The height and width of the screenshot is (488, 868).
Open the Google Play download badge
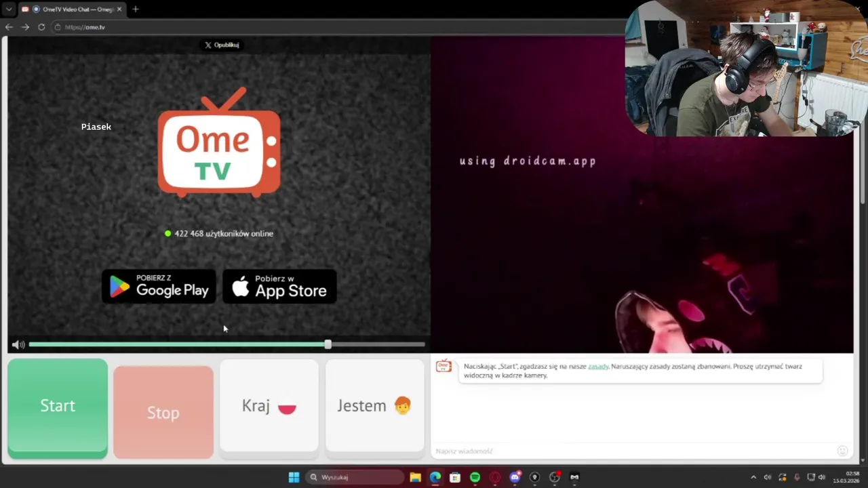pos(159,286)
